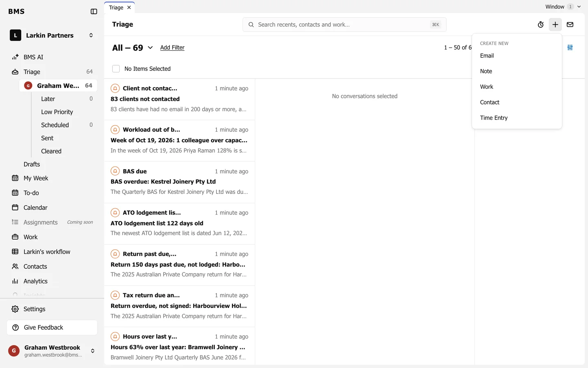Image resolution: width=588 pixels, height=368 pixels.
Task: Open the Graham Westbrook account menu
Action: 52,351
